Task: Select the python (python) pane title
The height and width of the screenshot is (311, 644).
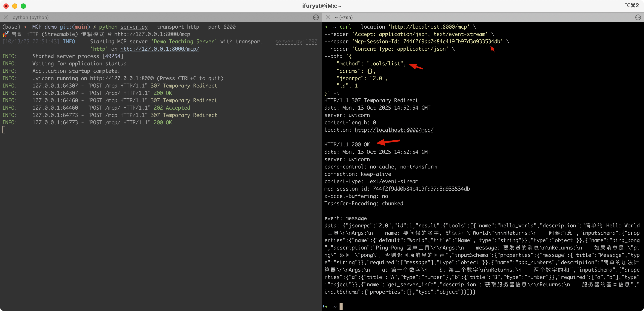Action: click(31, 17)
